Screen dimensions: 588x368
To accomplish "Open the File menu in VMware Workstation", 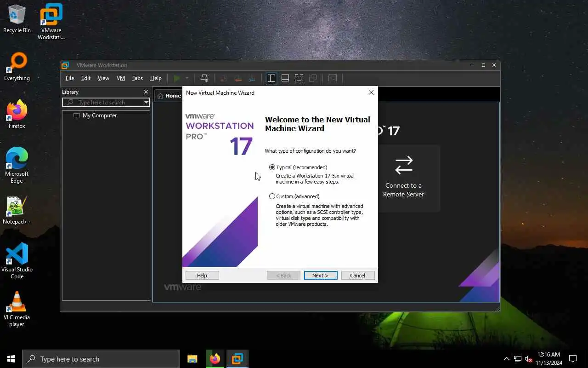I will point(70,78).
